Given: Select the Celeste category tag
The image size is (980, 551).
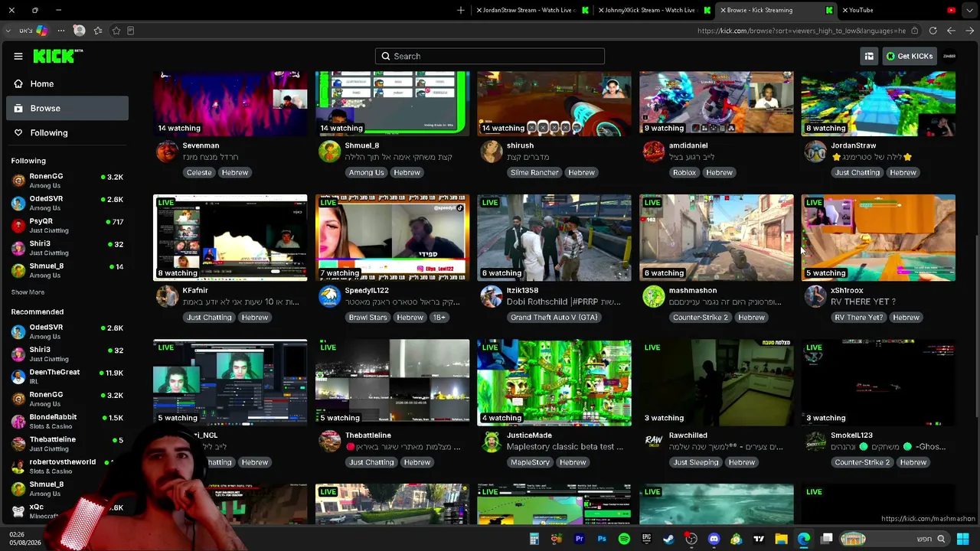Looking at the screenshot, I should coord(199,172).
